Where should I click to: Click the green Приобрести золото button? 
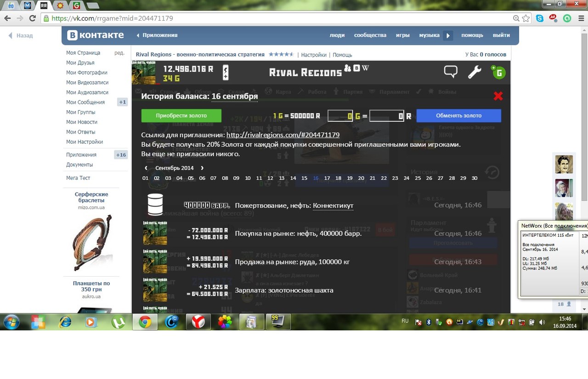point(181,116)
